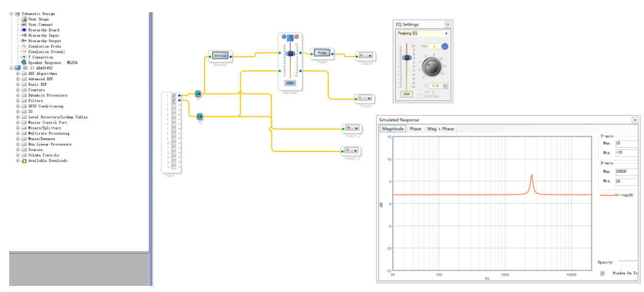Image resolution: width=644 pixels, height=292 pixels.
Task: Click the Hierarchy Board icon
Action: click(x=23, y=30)
